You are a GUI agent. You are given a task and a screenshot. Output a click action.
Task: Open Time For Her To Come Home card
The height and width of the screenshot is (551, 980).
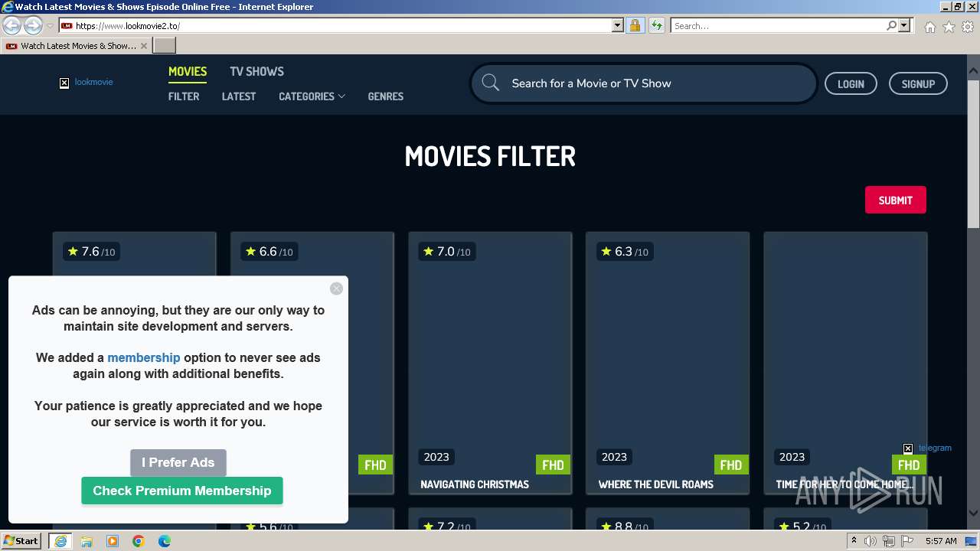tap(845, 363)
